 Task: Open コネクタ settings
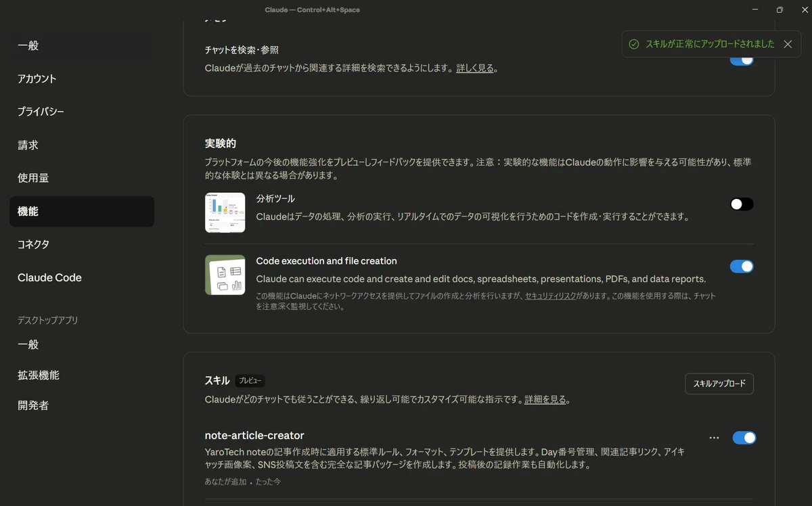pyautogui.click(x=82, y=244)
